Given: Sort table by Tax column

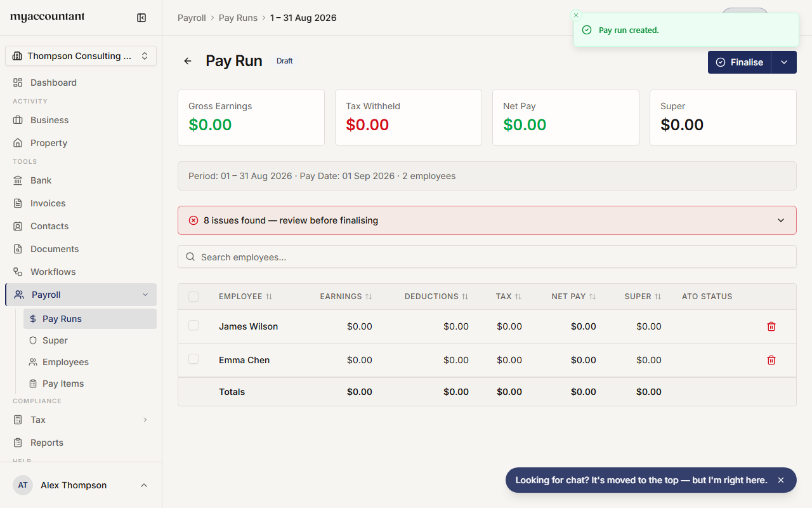Looking at the screenshot, I should [x=509, y=297].
